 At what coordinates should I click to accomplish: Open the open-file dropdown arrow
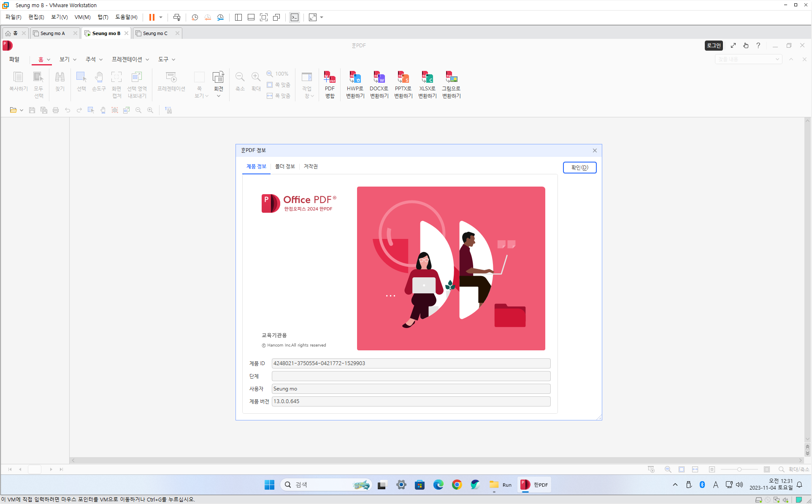tap(22, 110)
